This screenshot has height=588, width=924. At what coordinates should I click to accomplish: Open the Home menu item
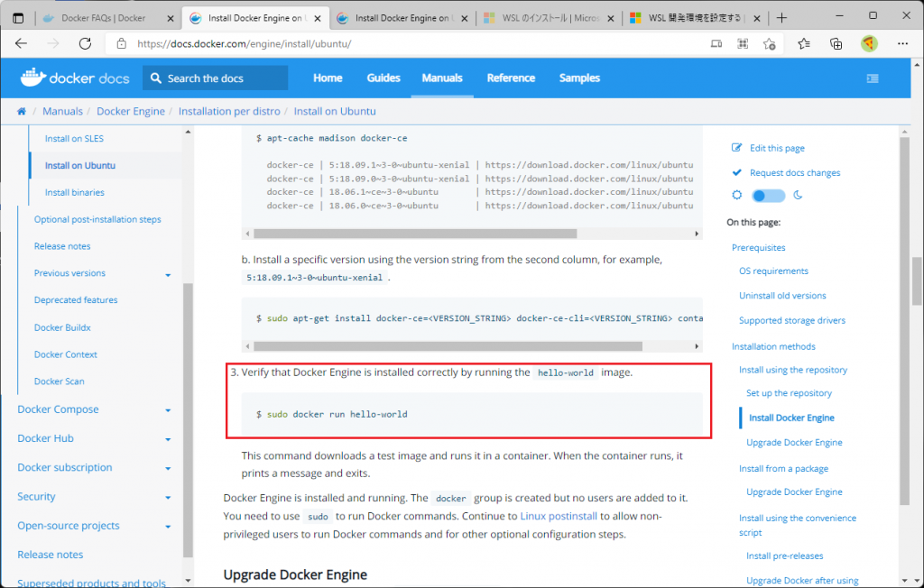point(328,78)
